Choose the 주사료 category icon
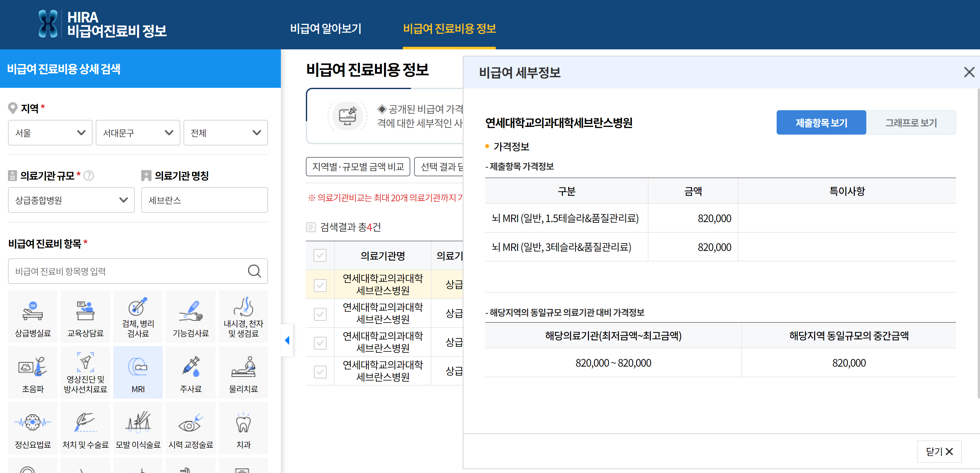Image resolution: width=980 pixels, height=473 pixels. [x=191, y=372]
